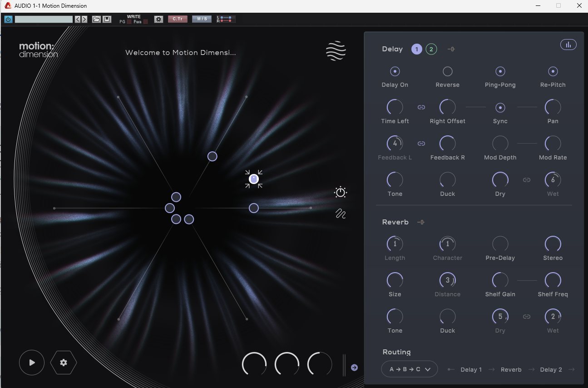Click the Reverb Character knob
Screen dimensions: 588x388
coord(448,244)
